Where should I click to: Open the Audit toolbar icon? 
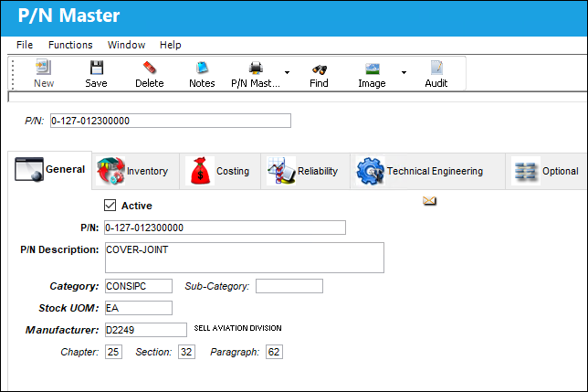pos(436,68)
